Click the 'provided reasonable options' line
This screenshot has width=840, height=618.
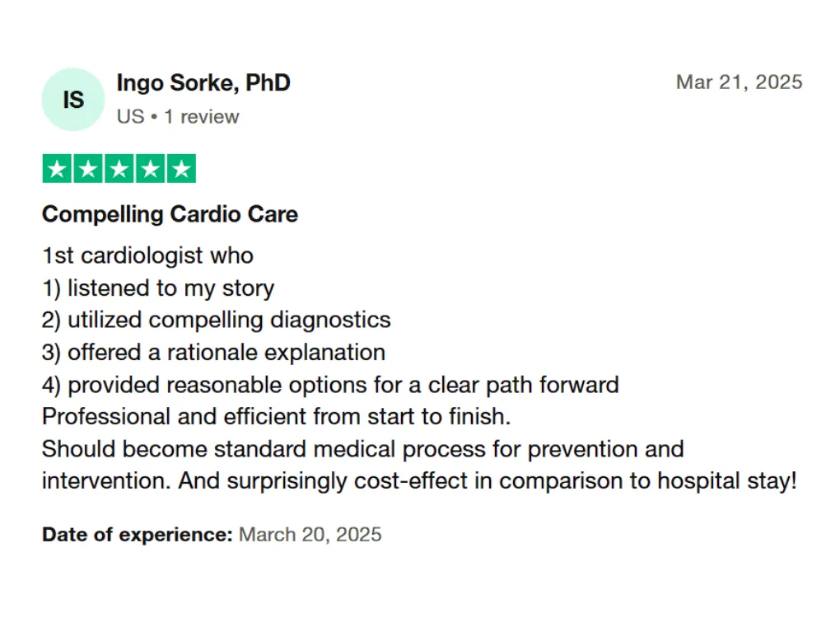(330, 385)
